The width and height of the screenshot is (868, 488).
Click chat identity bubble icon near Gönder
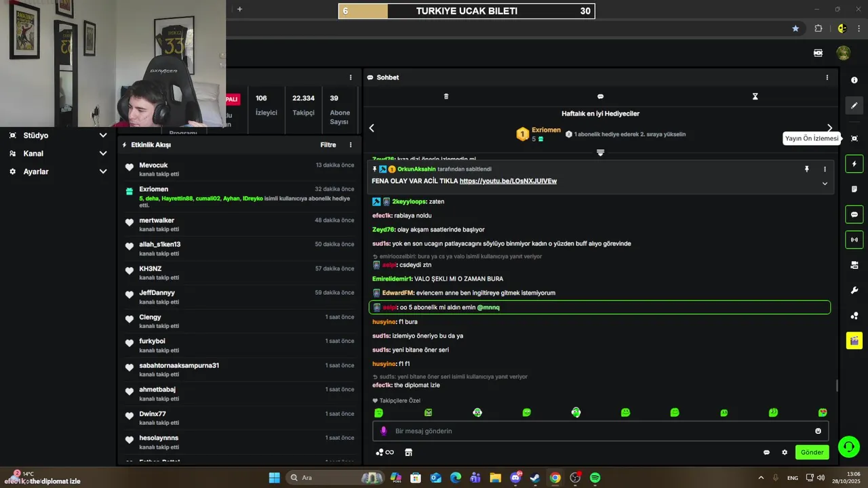click(766, 452)
